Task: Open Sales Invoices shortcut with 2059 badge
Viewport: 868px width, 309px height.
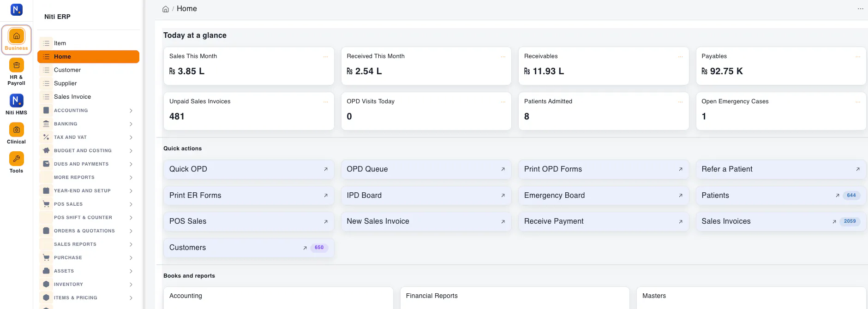Action: click(x=781, y=221)
